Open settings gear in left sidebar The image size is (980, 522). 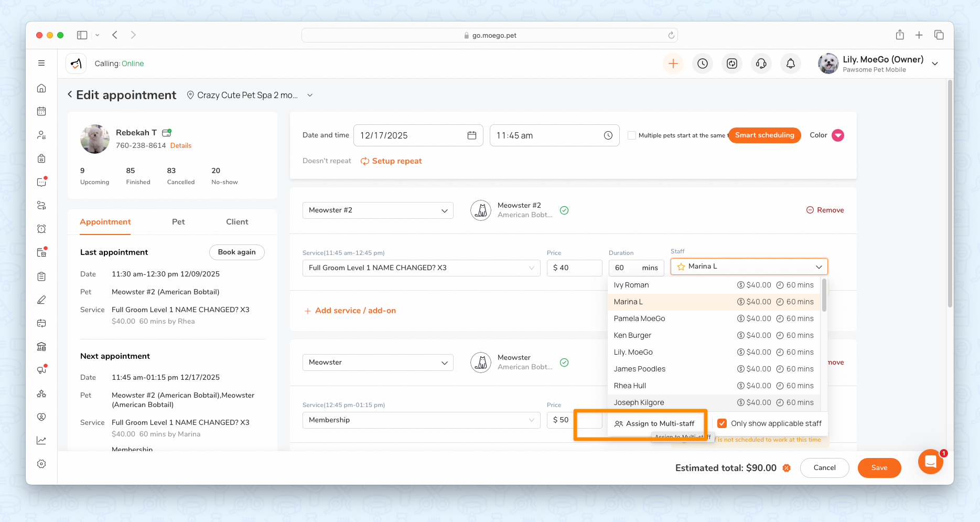pos(41,464)
